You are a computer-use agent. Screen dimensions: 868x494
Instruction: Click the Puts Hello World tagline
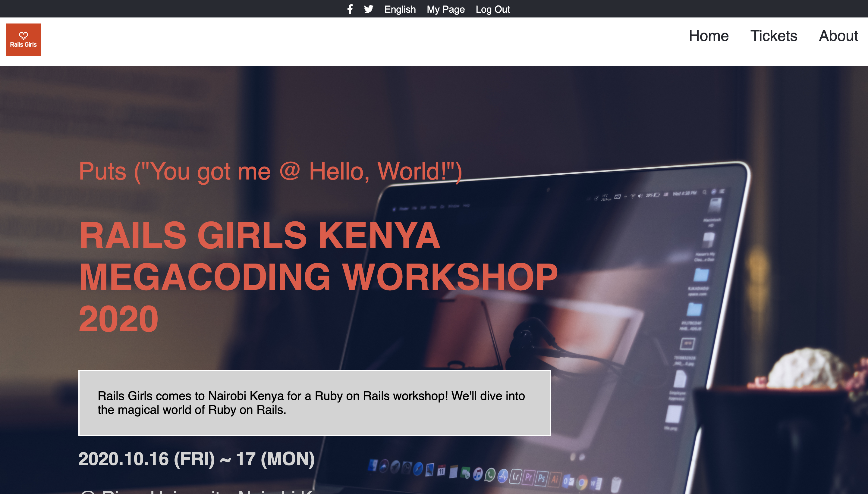270,171
